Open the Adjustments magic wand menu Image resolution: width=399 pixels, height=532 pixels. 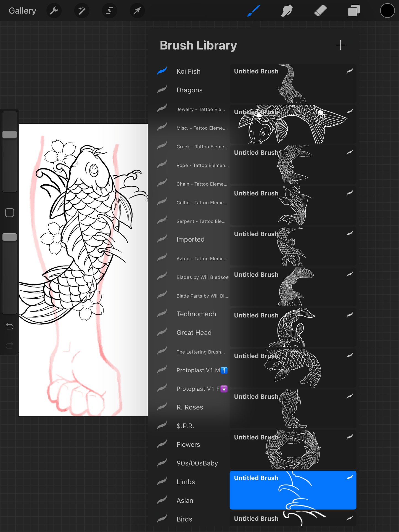tap(82, 11)
